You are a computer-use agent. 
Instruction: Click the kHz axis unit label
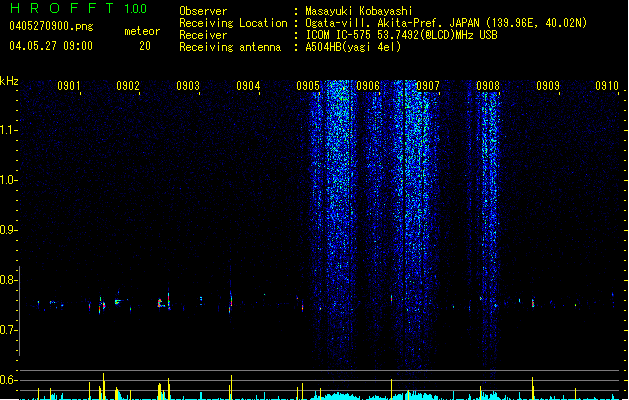point(9,81)
